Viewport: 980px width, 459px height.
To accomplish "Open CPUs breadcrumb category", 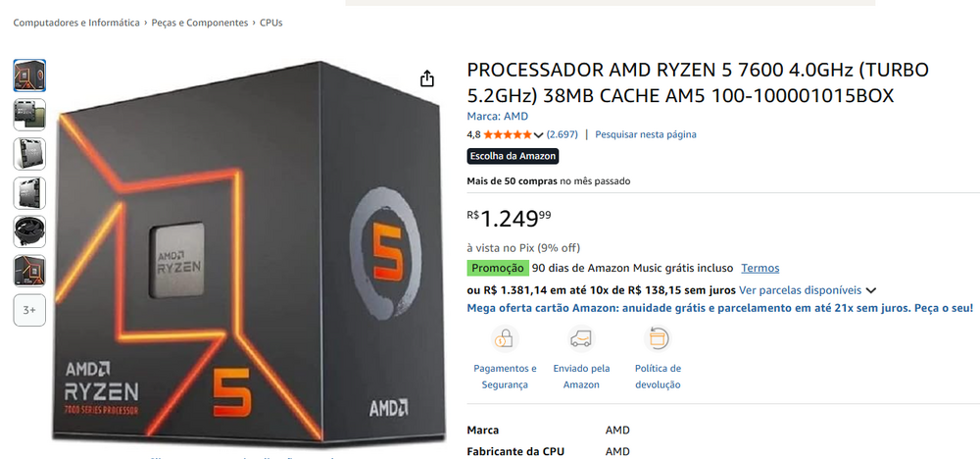I will [x=271, y=23].
